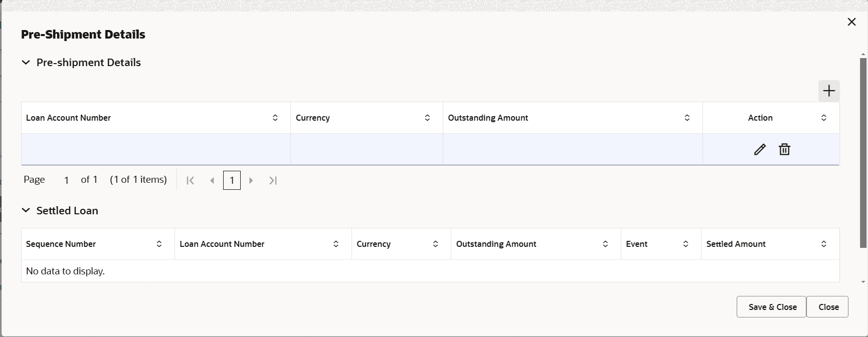Sort by Outstanding Amount in pre-shipment table

point(687,118)
